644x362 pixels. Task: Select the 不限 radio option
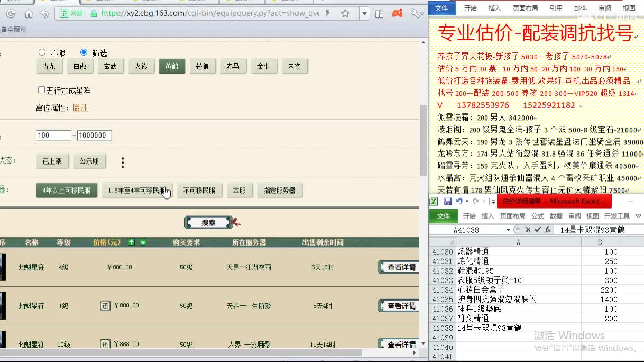click(42, 52)
